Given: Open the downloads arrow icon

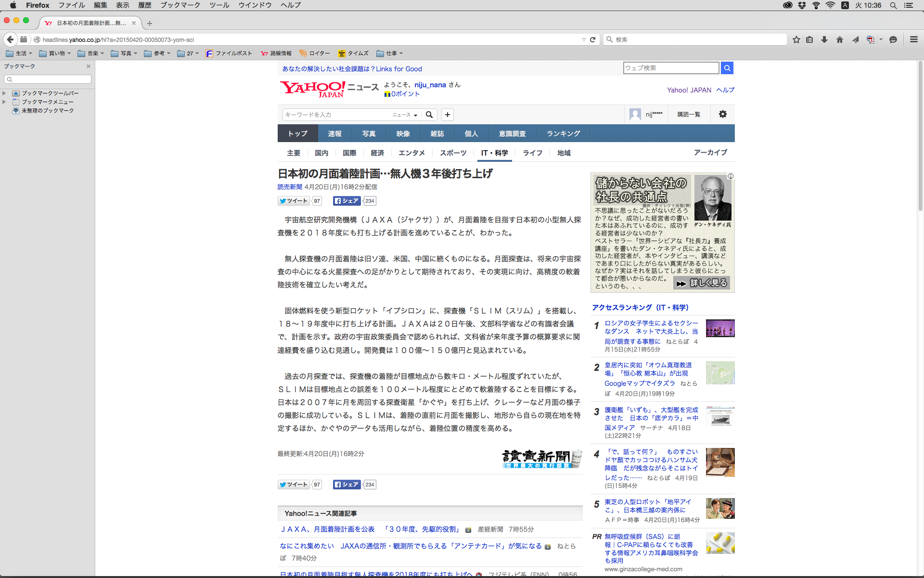Looking at the screenshot, I should pyautogui.click(x=824, y=39).
